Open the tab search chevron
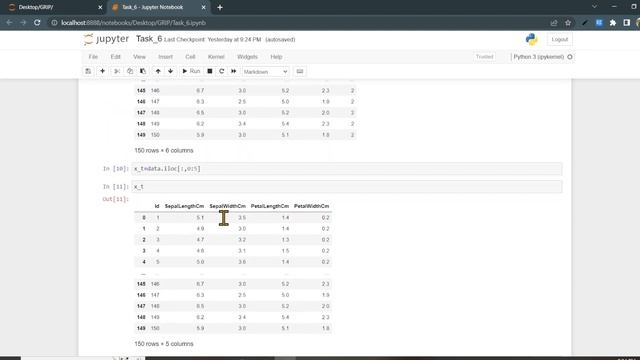 [594, 7]
